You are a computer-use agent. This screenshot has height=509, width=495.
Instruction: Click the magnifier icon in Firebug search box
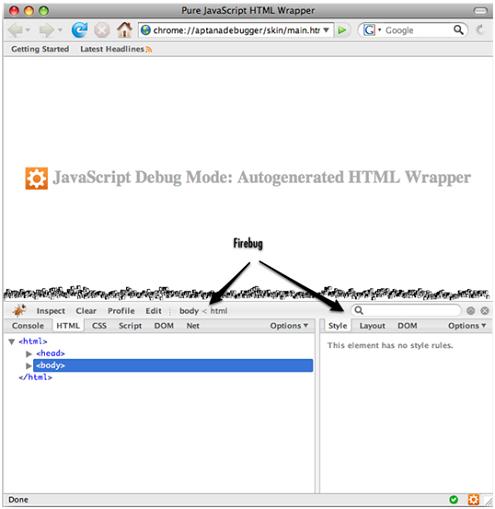pyautogui.click(x=359, y=310)
